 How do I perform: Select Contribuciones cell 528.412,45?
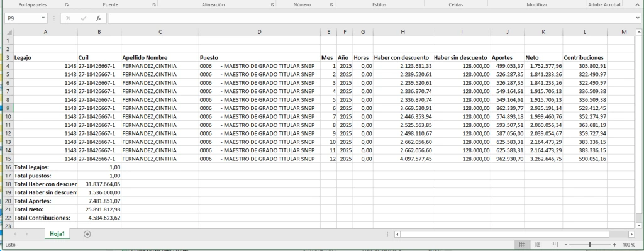585,108
